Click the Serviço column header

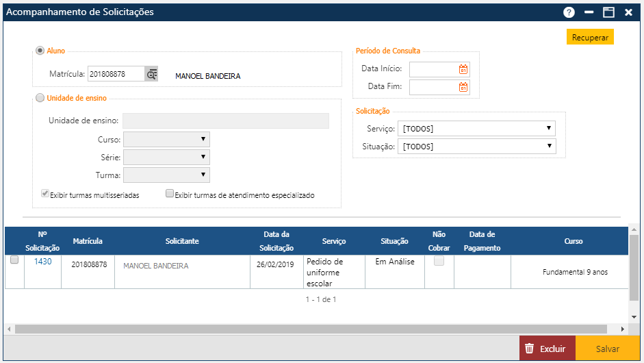coord(334,241)
